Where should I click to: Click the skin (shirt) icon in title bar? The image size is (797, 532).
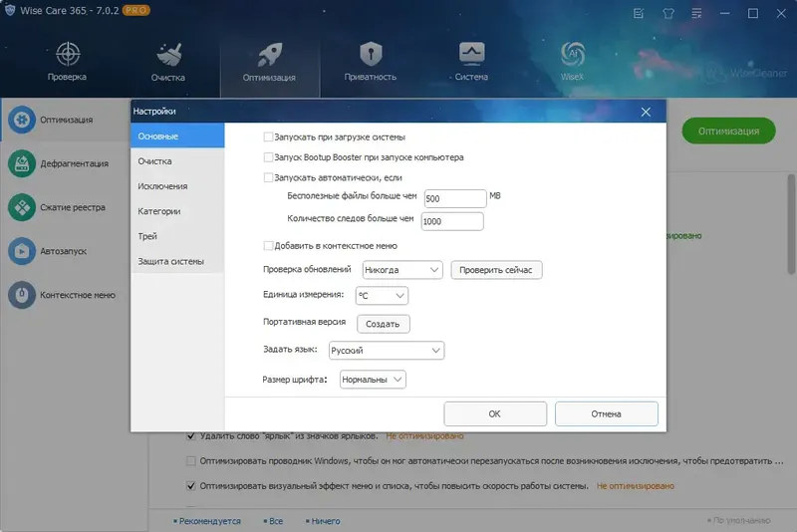click(668, 13)
